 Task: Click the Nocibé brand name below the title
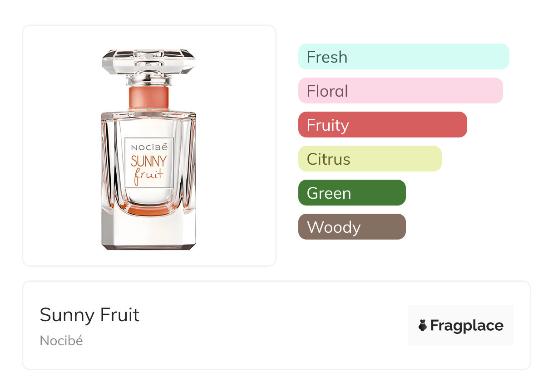(61, 341)
